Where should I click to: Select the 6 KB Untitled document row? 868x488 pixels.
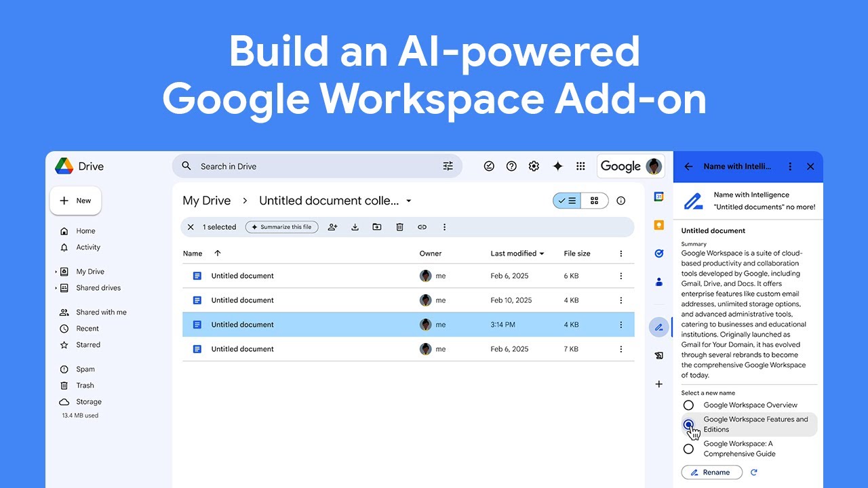tap(408, 276)
